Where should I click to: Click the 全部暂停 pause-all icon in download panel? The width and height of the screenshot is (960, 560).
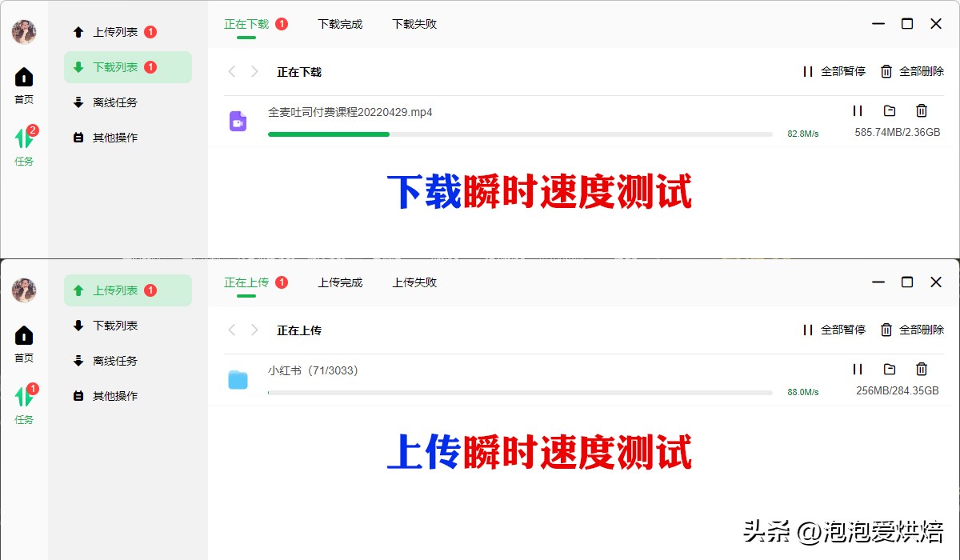[806, 71]
